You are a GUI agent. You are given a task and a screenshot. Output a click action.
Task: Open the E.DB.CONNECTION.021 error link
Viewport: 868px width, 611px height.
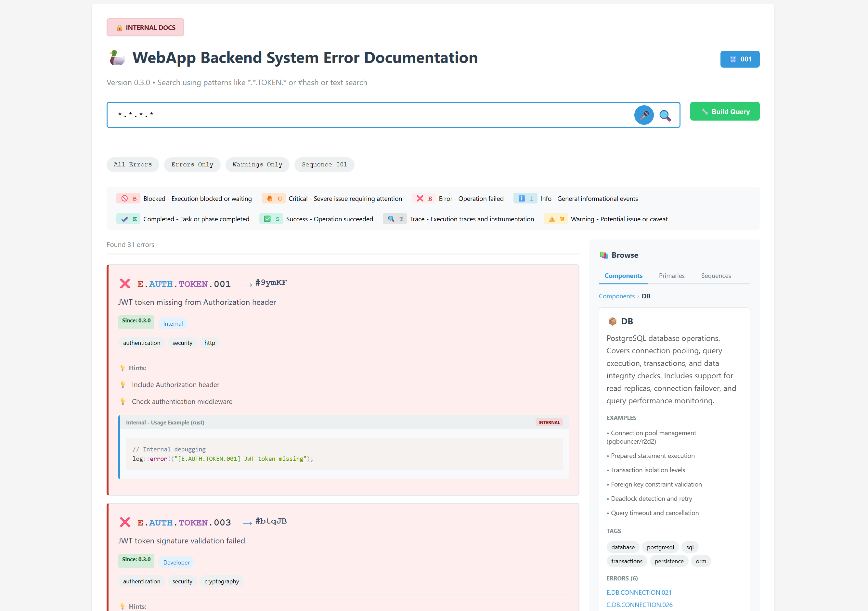[x=639, y=592]
